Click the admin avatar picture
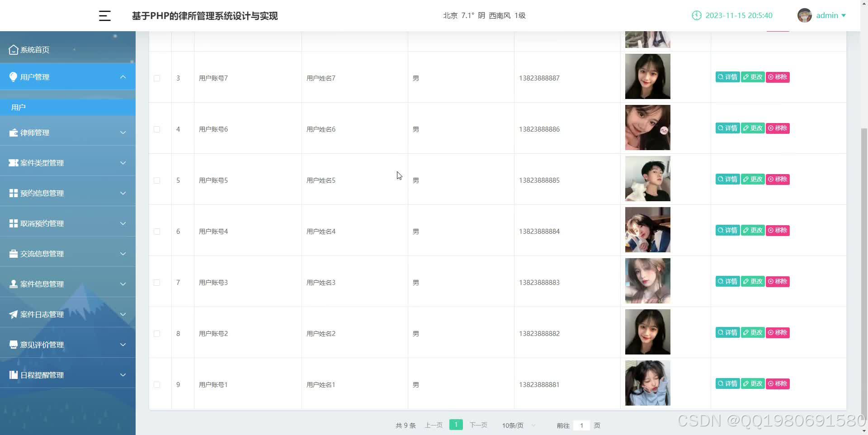Image resolution: width=868 pixels, height=435 pixels. tap(805, 15)
